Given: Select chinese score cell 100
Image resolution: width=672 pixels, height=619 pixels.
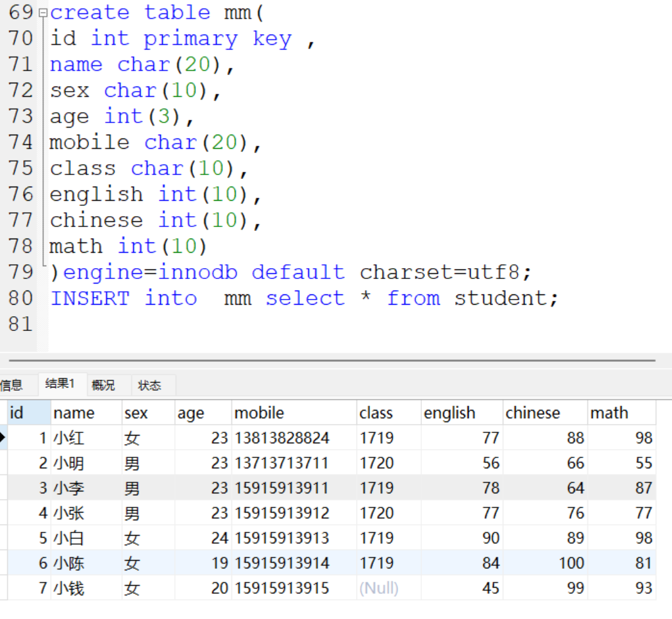Looking at the screenshot, I should (545, 563).
